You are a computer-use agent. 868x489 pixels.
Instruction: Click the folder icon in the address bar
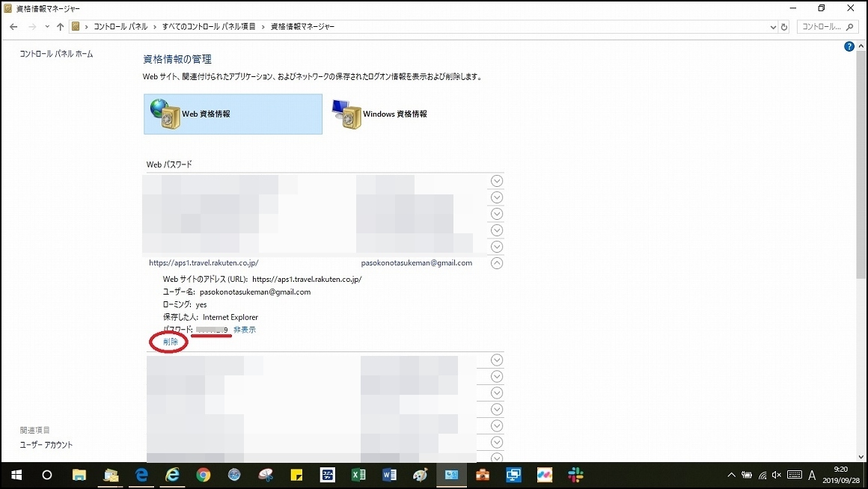click(x=76, y=27)
